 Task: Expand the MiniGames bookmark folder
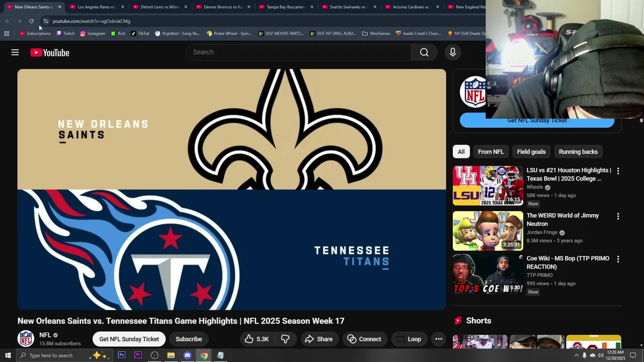tap(376, 34)
